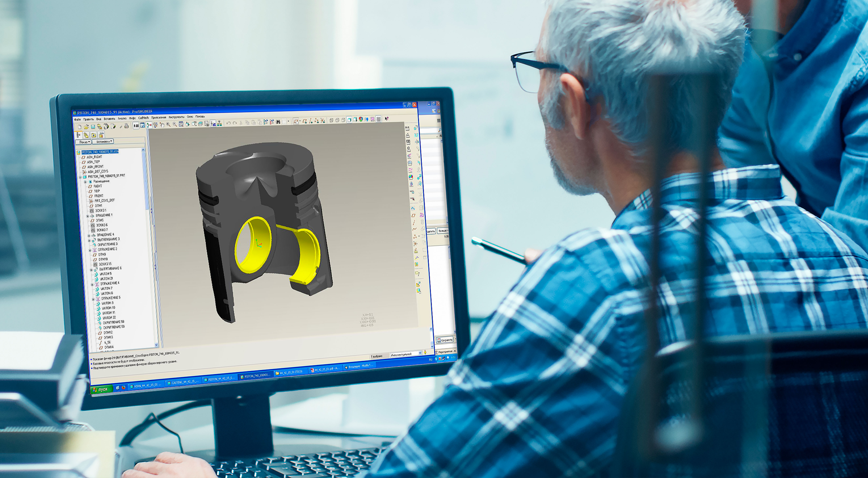The image size is (868, 478).
Task: Toggle shaded model display icon
Action: coord(349,120)
